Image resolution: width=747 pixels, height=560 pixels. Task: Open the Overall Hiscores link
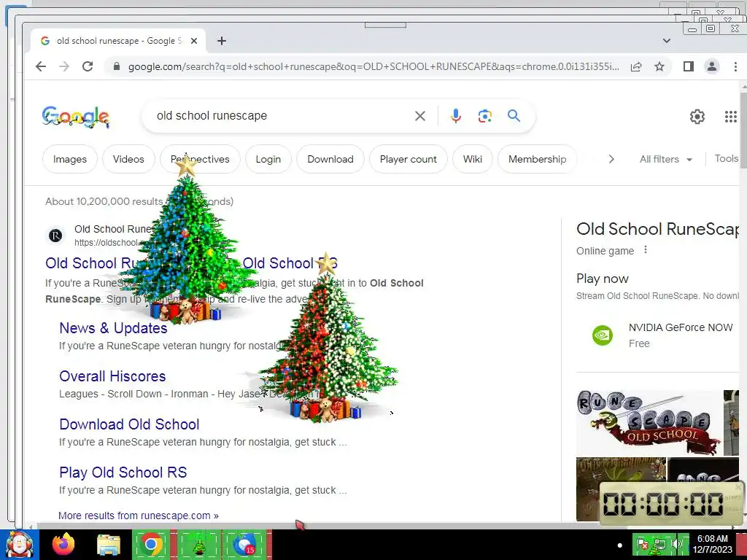click(x=112, y=376)
